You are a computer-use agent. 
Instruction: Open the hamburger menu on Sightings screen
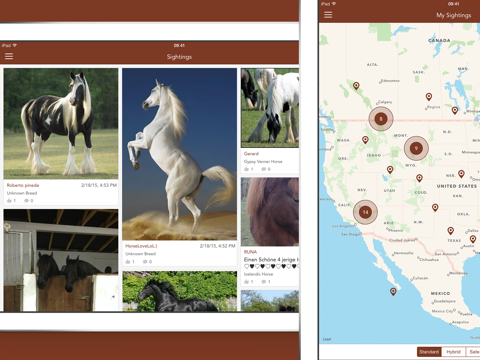point(9,56)
